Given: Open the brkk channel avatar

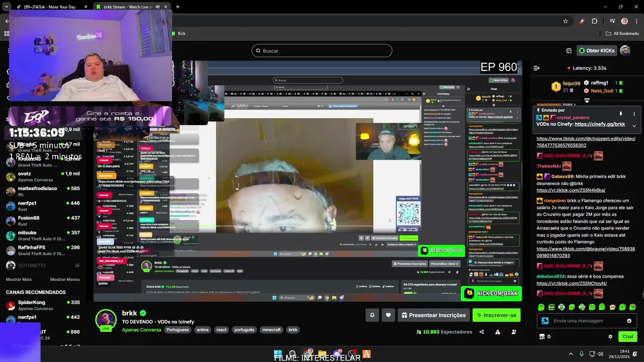Looking at the screenshot, I should (106, 320).
